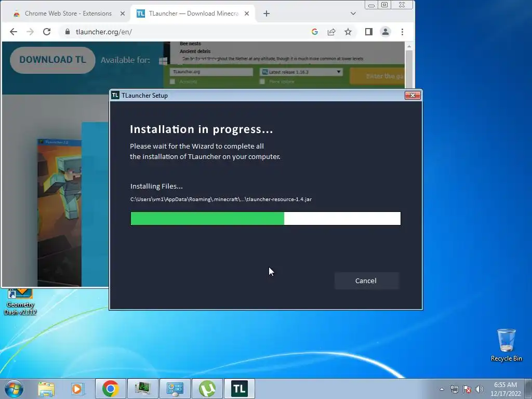
Task: Open the Windows Start menu
Action: tap(14, 389)
